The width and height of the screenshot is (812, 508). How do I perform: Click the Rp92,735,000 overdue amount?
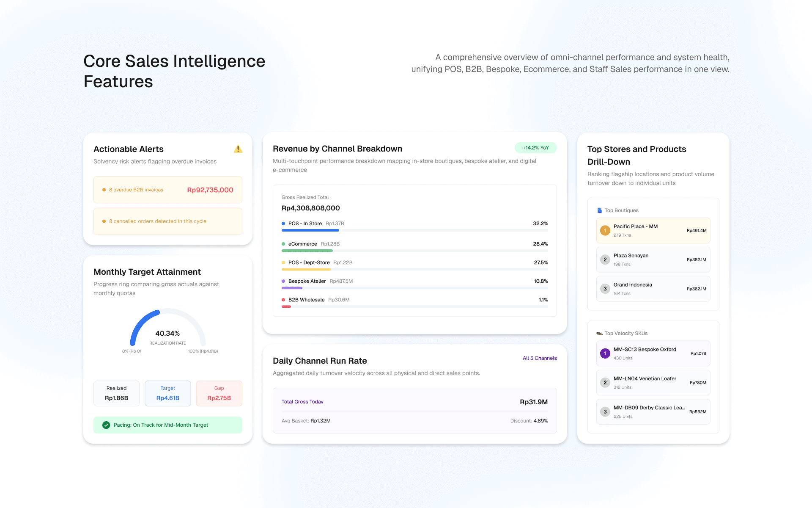[210, 190]
